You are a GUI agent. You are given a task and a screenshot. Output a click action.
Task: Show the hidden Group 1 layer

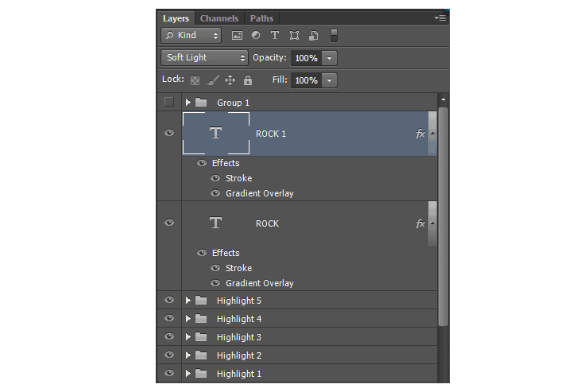pos(169,102)
